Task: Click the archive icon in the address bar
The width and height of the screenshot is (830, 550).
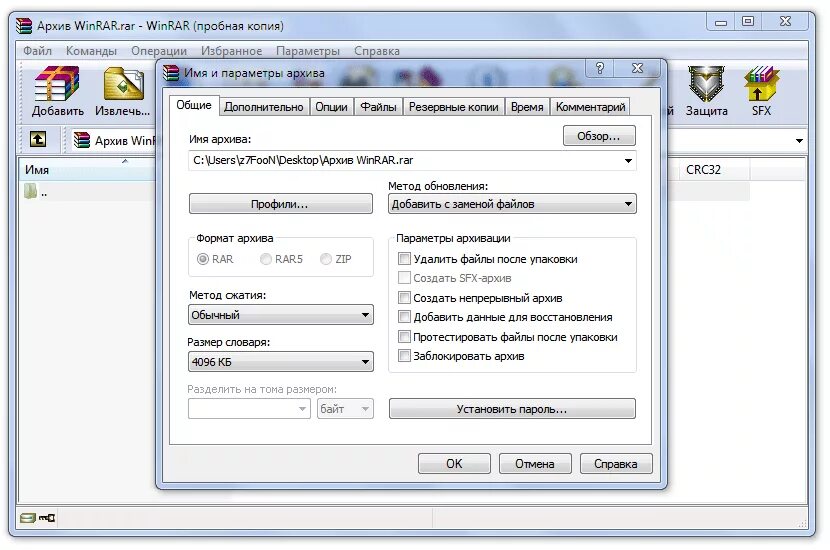Action: [82, 140]
